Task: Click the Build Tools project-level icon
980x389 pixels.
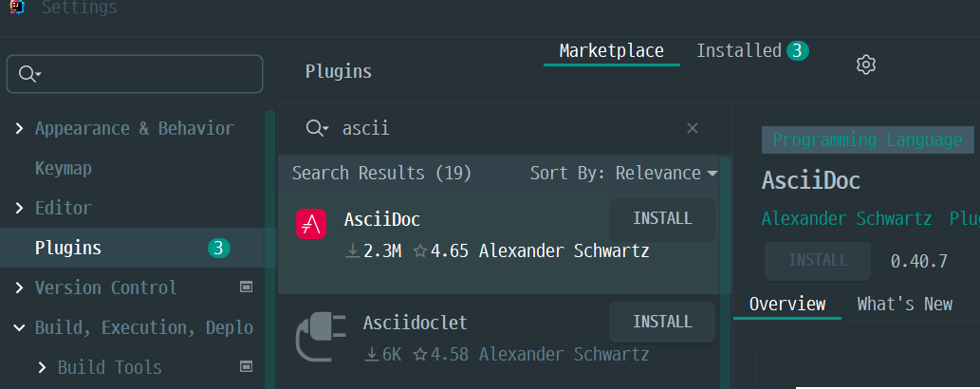Action: (247, 366)
